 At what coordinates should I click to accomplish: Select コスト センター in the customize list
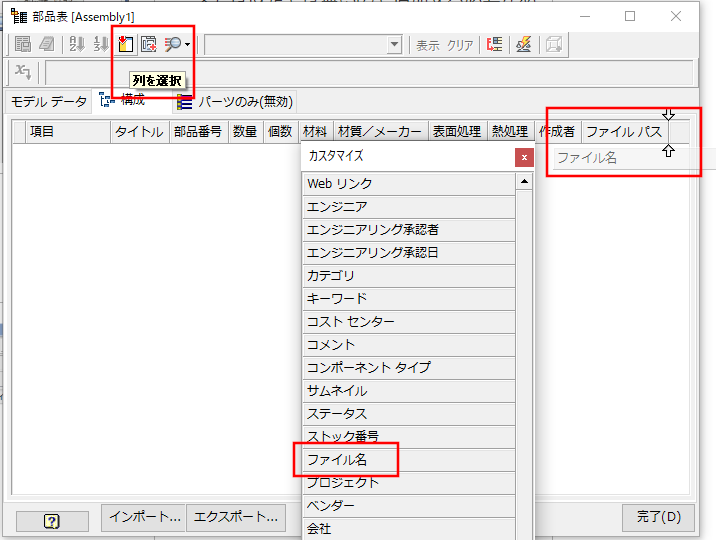click(x=409, y=322)
